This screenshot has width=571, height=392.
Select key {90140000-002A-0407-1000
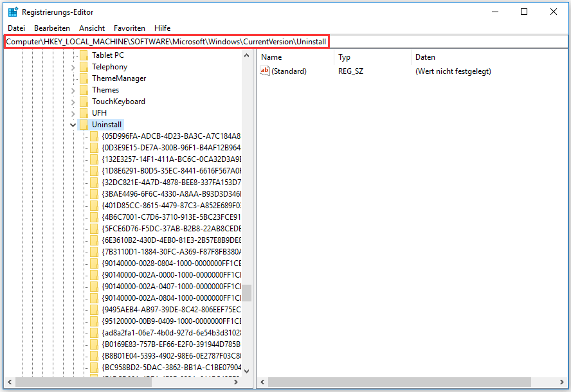pos(171,287)
